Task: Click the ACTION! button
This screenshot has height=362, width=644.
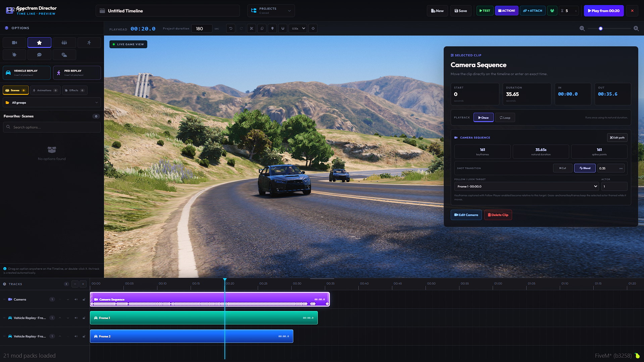Action: pos(507,11)
